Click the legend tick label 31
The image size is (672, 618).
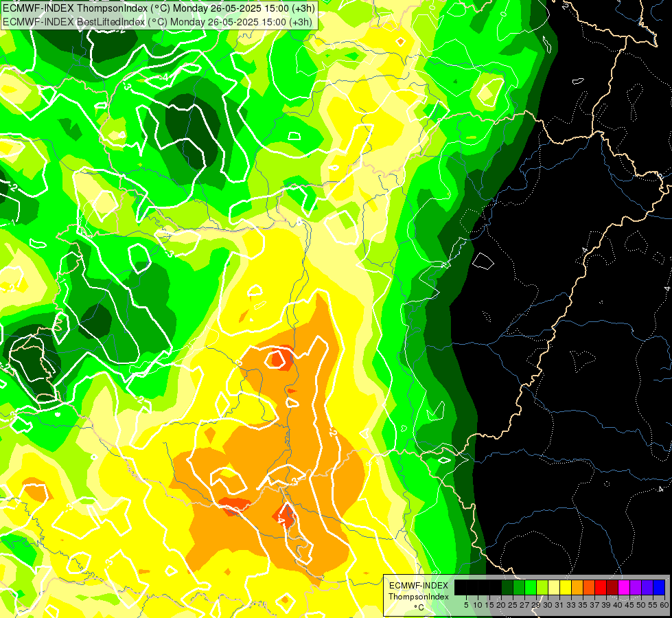click(559, 605)
